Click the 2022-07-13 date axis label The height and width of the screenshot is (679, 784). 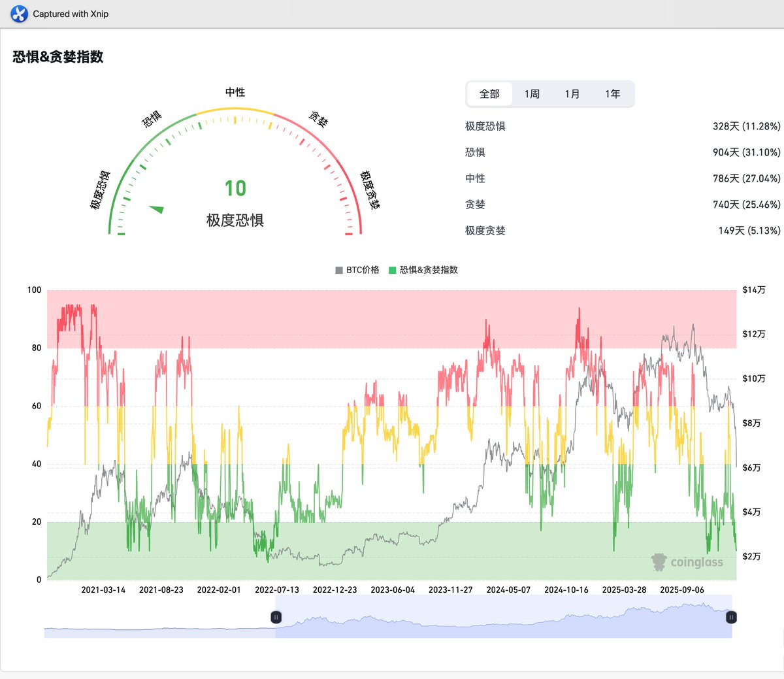click(277, 589)
